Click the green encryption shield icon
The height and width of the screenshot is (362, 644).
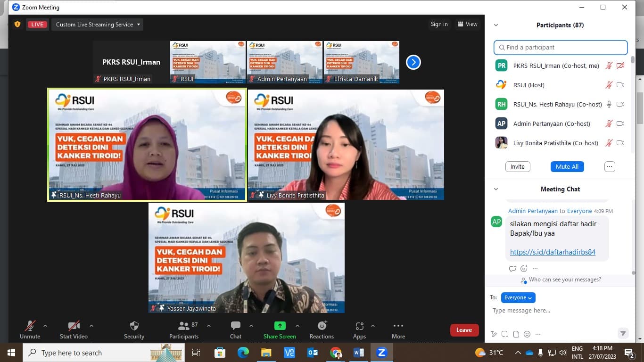17,24
